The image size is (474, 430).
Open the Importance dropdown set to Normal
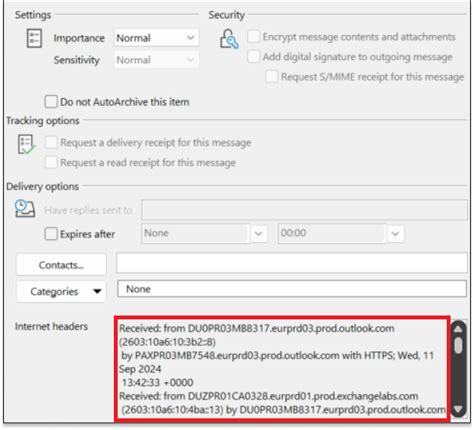tap(156, 38)
